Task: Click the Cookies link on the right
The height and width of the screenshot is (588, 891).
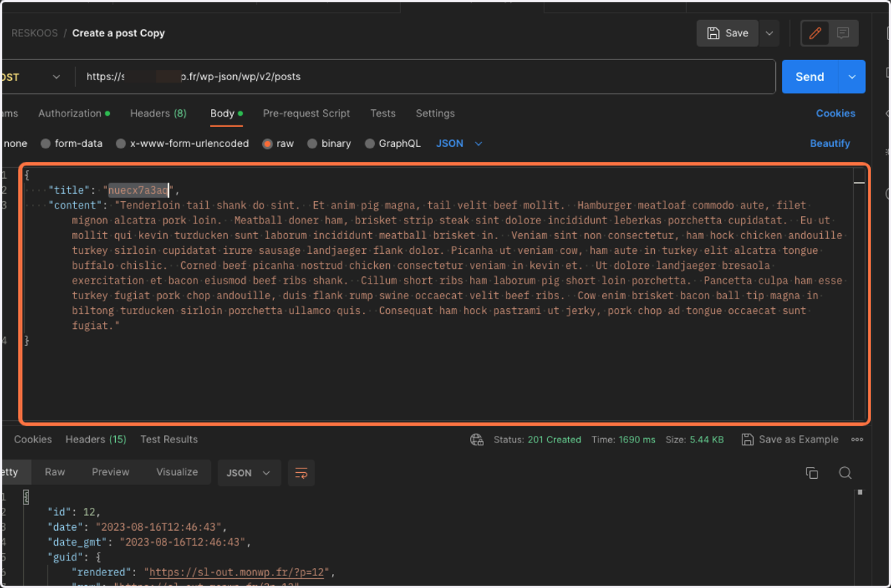Action: [x=835, y=114]
